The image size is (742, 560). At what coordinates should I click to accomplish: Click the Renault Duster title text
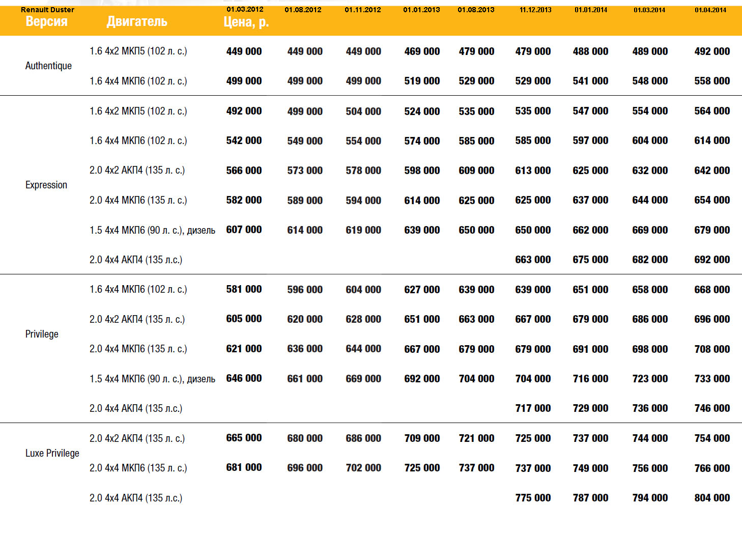coord(47,10)
